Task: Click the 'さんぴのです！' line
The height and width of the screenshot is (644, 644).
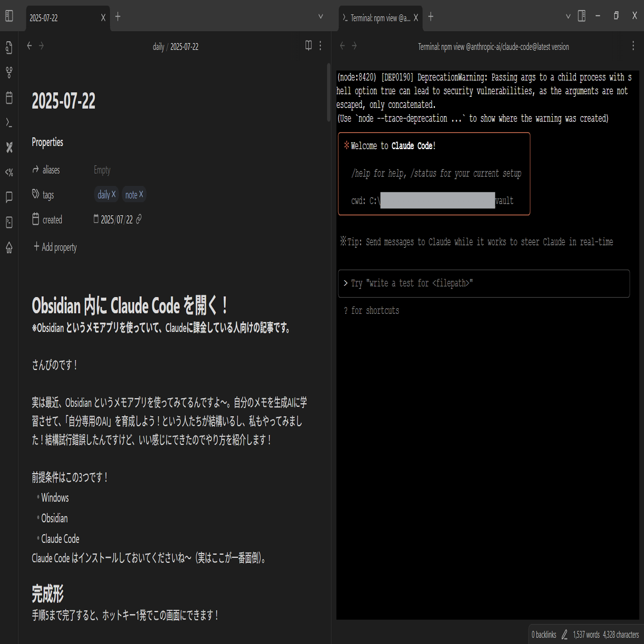Action: point(55,364)
